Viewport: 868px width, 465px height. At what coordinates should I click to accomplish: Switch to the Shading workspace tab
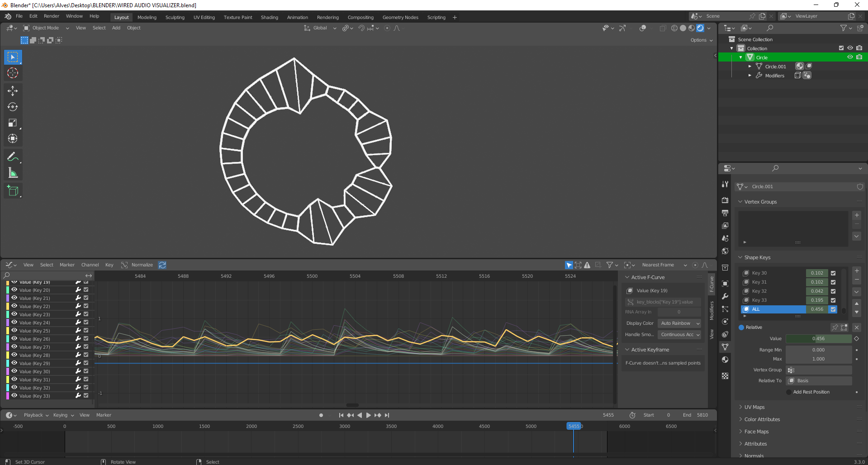click(x=269, y=17)
